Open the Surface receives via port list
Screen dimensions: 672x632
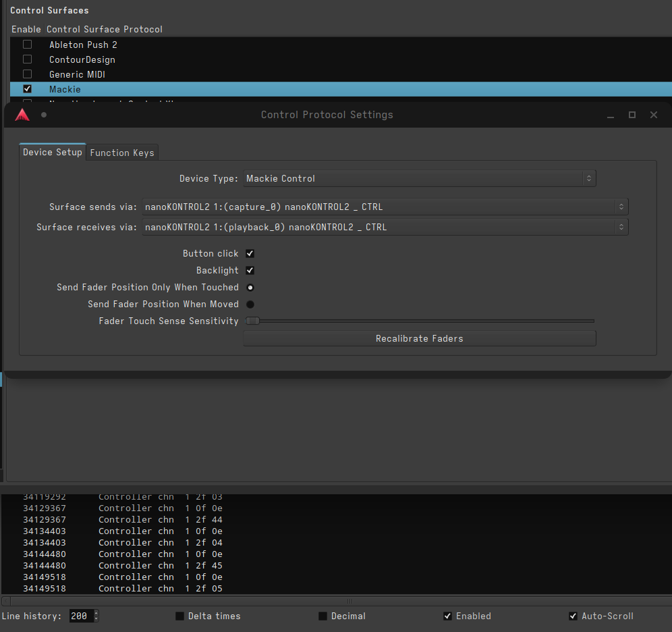[385, 228]
